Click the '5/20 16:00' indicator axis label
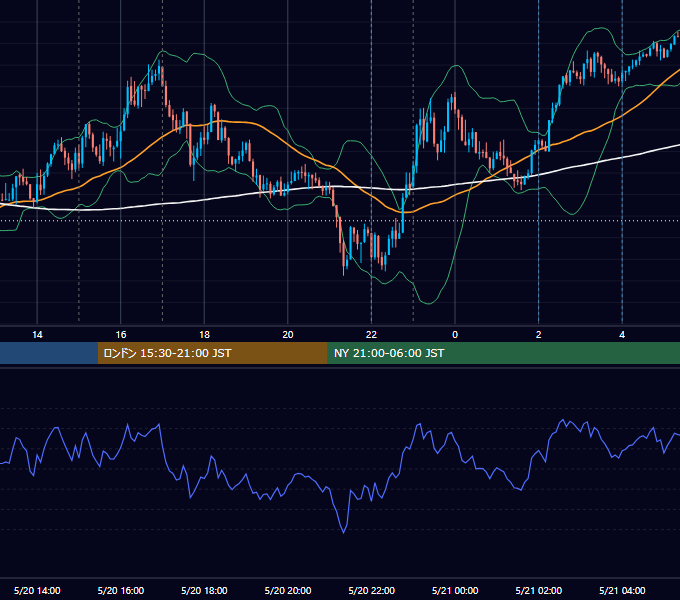This screenshot has height=600, width=680. click(121, 590)
